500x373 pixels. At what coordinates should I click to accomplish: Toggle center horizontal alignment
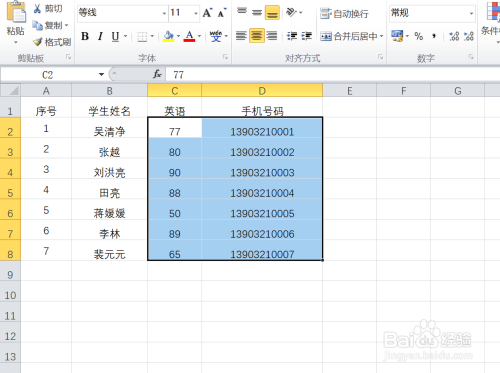tap(257, 36)
